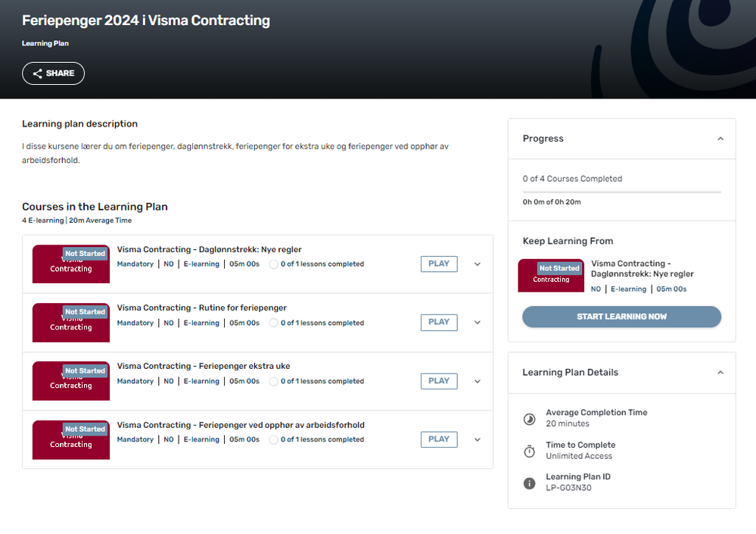Collapse the Learning Plan Details panel
The height and width of the screenshot is (534, 756).
(720, 373)
